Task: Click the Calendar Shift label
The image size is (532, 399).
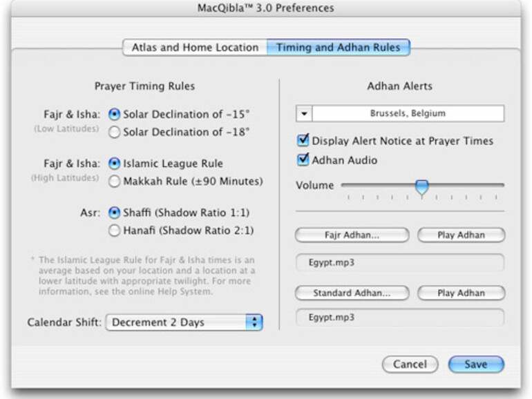Action: pos(64,322)
